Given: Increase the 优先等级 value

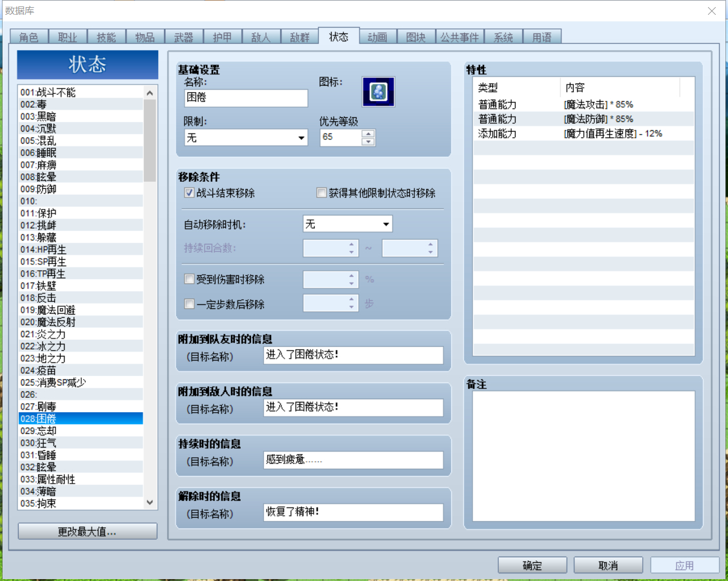Looking at the screenshot, I should [x=368, y=133].
